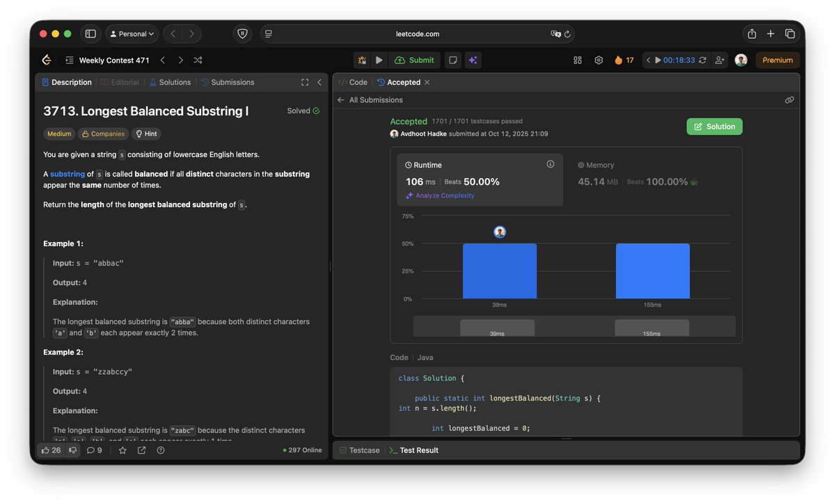
Task: Click the invite collaborator icon
Action: click(x=719, y=60)
